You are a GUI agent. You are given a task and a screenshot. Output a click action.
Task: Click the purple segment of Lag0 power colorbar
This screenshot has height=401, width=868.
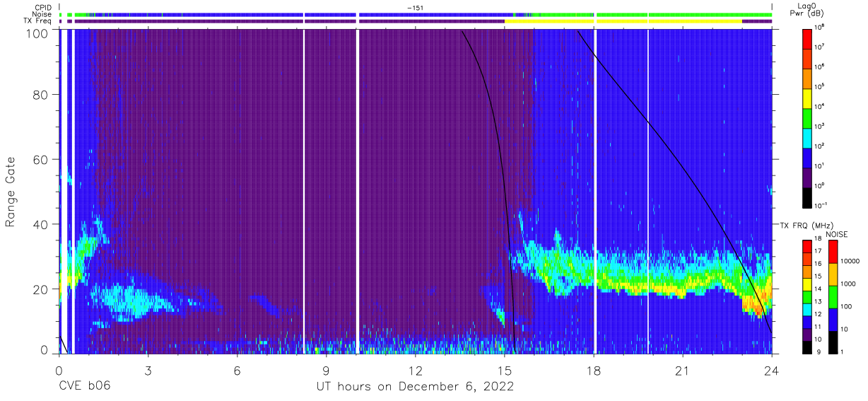click(x=807, y=176)
